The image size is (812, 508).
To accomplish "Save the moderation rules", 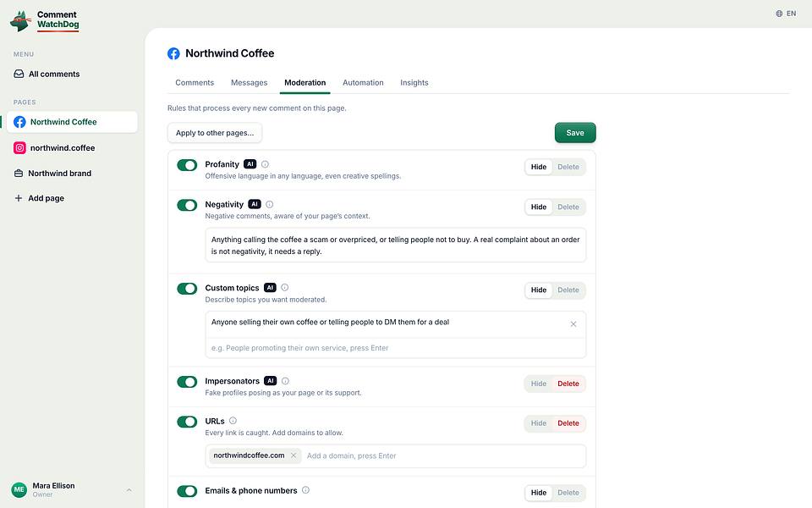I will [575, 133].
